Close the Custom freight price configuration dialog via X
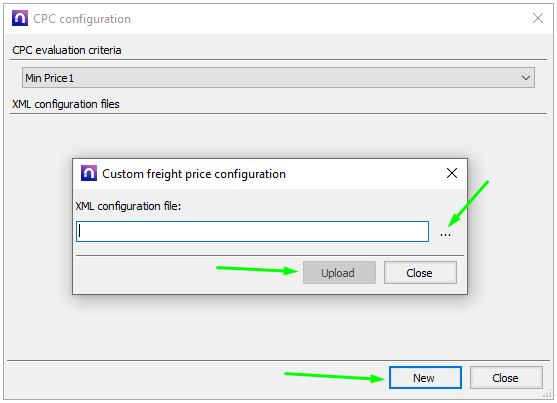The image size is (557, 403). click(452, 173)
